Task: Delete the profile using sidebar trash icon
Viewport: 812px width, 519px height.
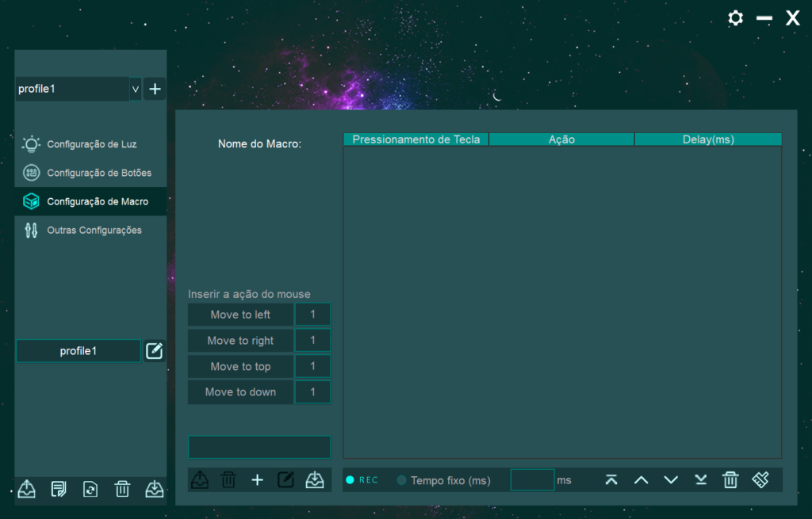Action: tap(122, 489)
